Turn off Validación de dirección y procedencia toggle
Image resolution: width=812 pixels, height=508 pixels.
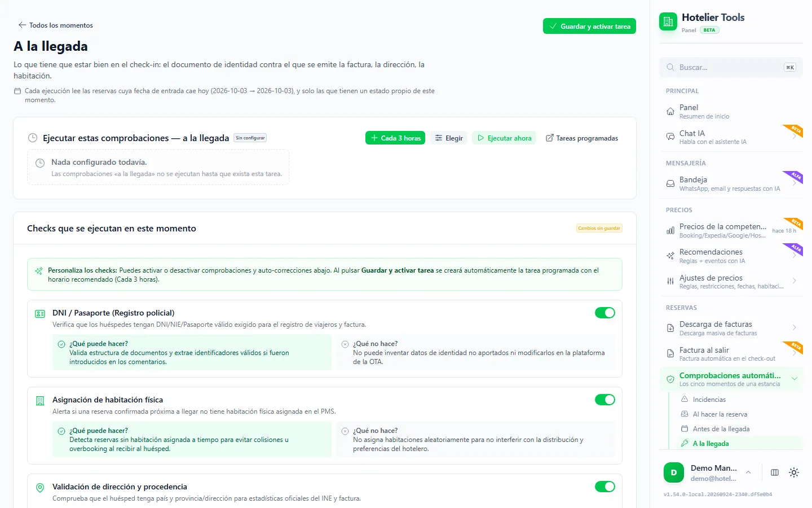click(x=605, y=487)
